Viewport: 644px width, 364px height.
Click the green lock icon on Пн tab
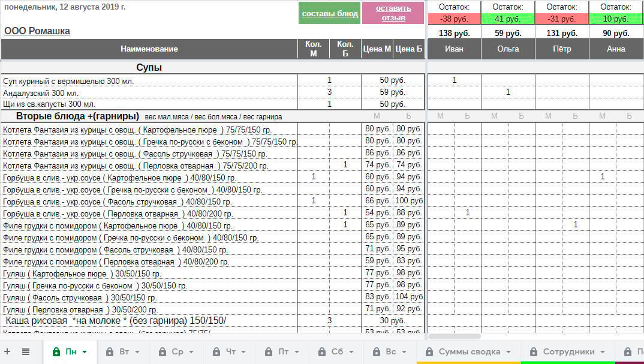click(56, 352)
